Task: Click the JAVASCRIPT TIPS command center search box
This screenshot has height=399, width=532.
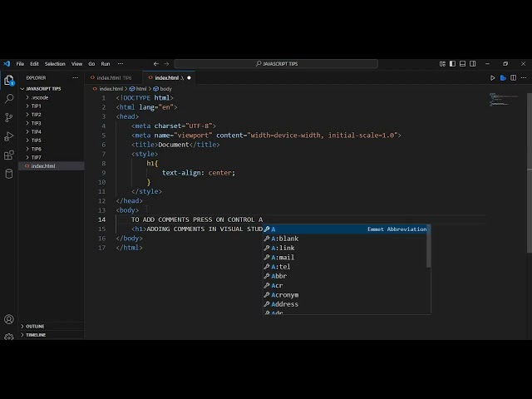Action: tap(276, 64)
